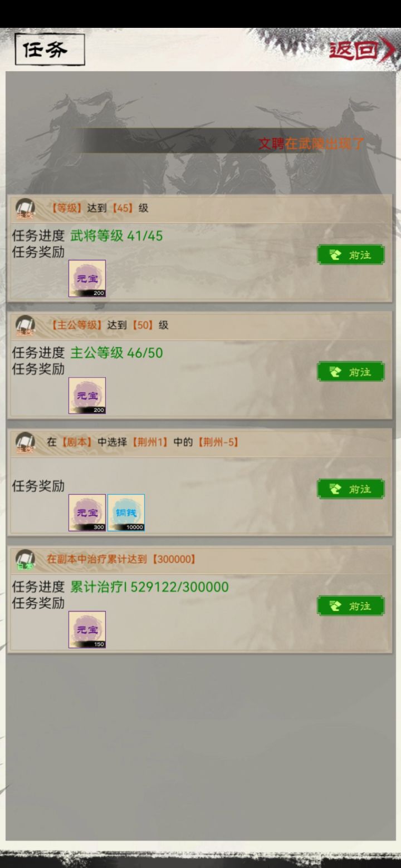401x868 pixels.
Task: Click the daily quest icon beside 副本治疗 quest
Action: tap(25, 560)
